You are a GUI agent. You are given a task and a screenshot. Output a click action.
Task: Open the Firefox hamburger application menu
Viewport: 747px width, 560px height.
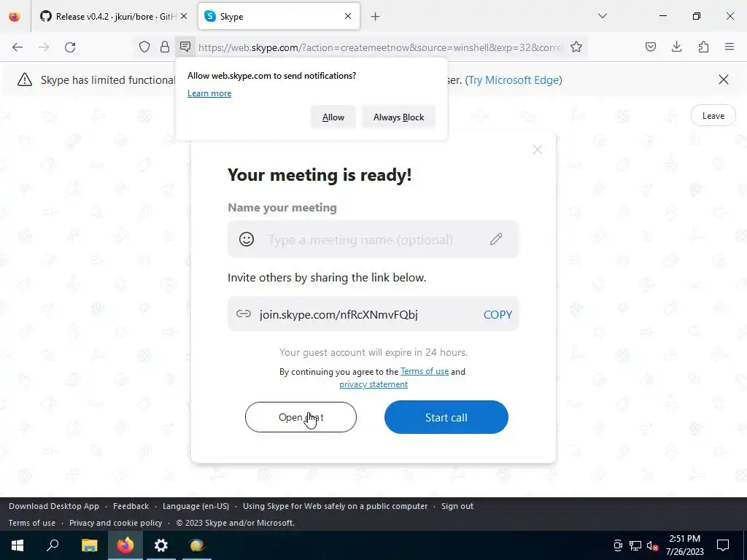click(729, 47)
